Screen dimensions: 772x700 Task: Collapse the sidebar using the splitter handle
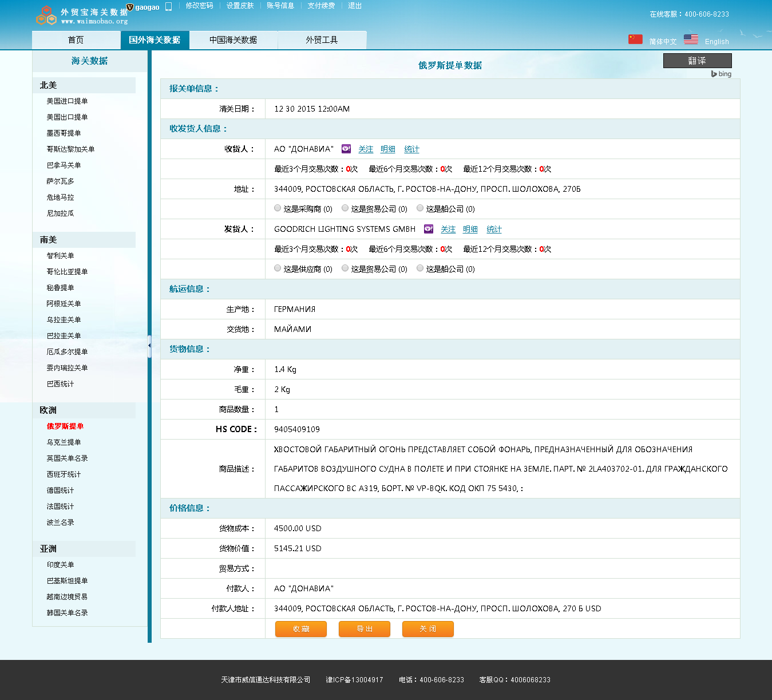point(149,346)
